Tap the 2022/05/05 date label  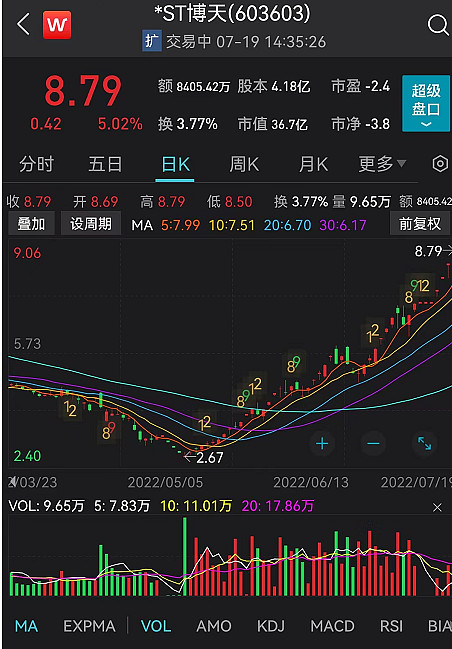[165, 482]
